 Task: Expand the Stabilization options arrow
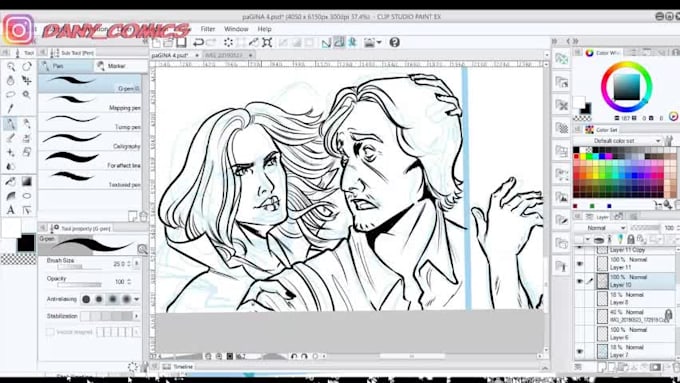coord(137,316)
